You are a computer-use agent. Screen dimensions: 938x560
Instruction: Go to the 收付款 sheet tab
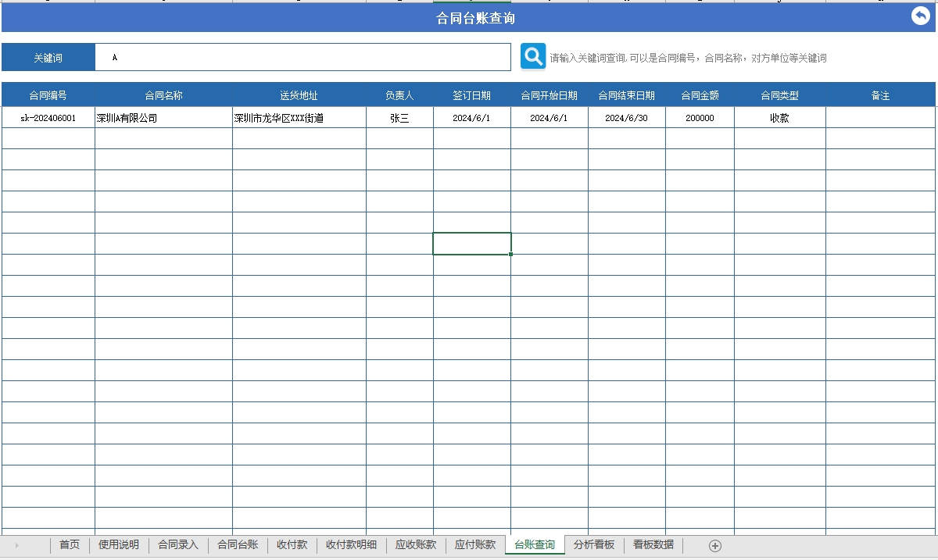[x=292, y=544]
